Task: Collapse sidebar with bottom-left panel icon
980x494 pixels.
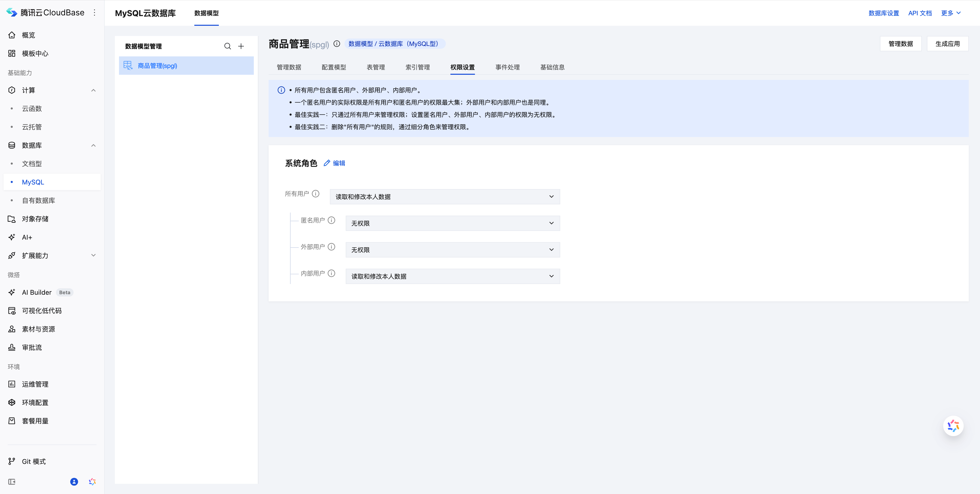Action: coord(12,482)
